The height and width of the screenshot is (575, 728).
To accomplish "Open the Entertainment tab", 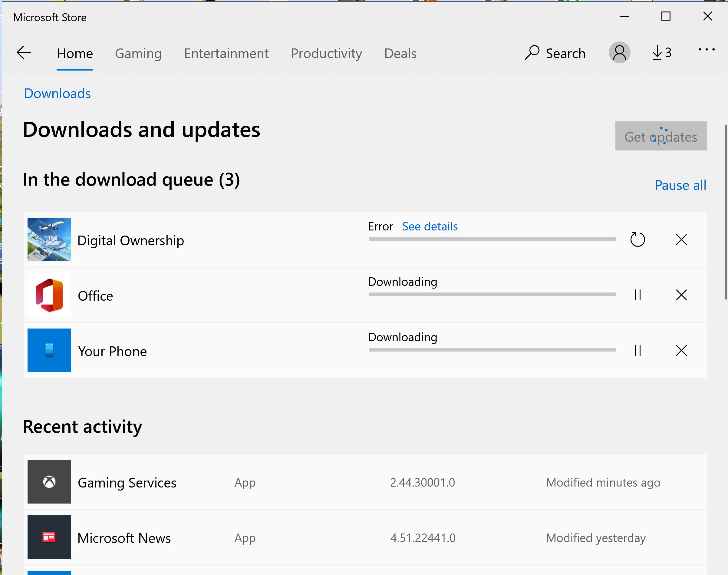I will click(226, 54).
